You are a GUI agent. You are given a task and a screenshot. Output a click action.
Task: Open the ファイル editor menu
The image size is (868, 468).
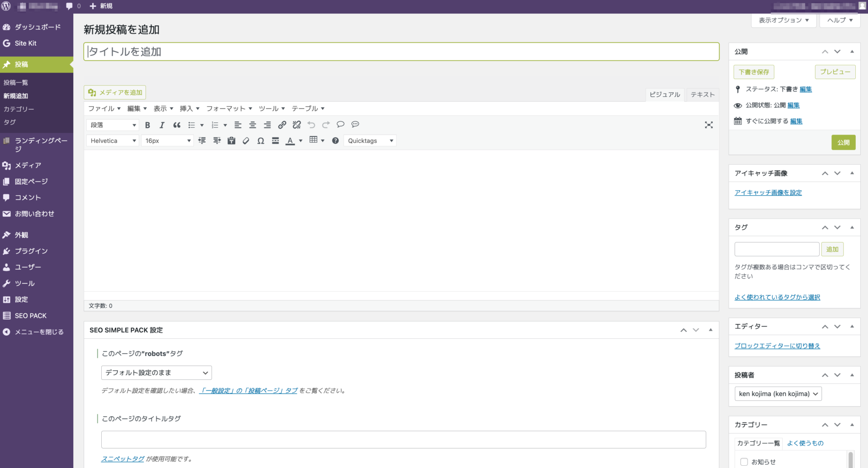104,109
